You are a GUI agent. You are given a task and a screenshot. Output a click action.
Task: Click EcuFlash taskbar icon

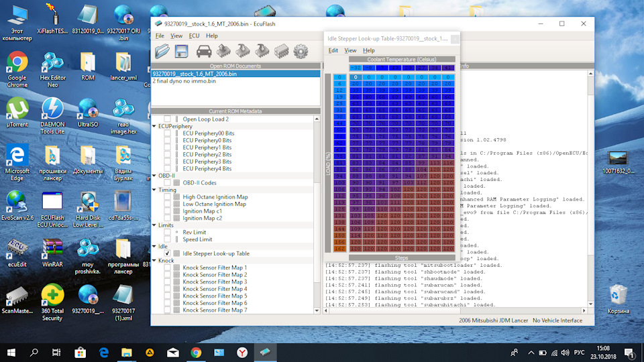(265, 352)
